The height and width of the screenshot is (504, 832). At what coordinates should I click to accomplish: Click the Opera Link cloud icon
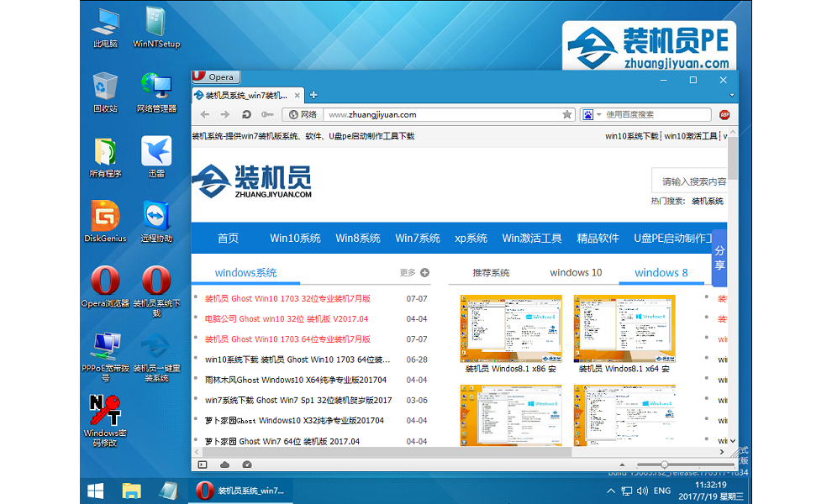pyautogui.click(x=224, y=465)
